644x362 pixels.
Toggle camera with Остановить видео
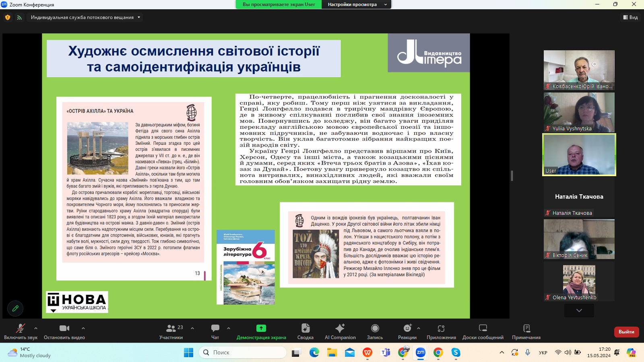coord(64,332)
